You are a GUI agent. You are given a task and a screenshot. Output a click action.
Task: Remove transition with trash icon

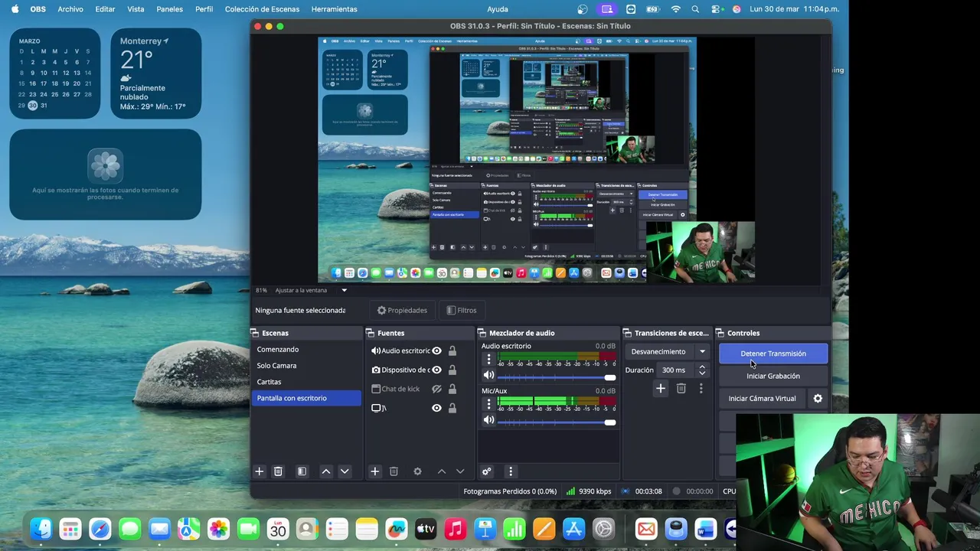[x=681, y=389]
